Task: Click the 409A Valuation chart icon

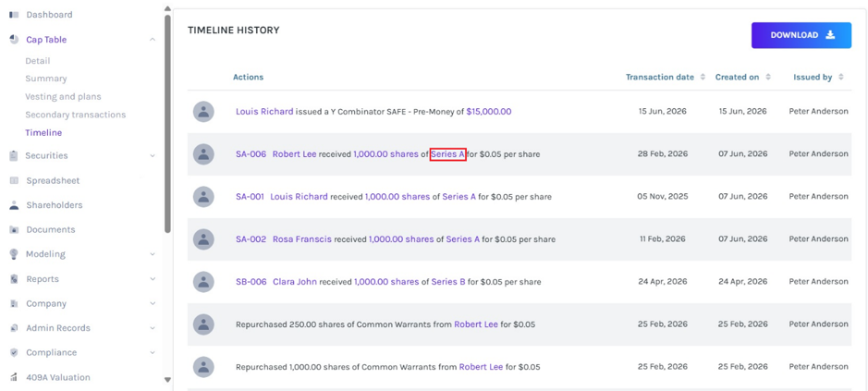Action: pyautogui.click(x=15, y=377)
